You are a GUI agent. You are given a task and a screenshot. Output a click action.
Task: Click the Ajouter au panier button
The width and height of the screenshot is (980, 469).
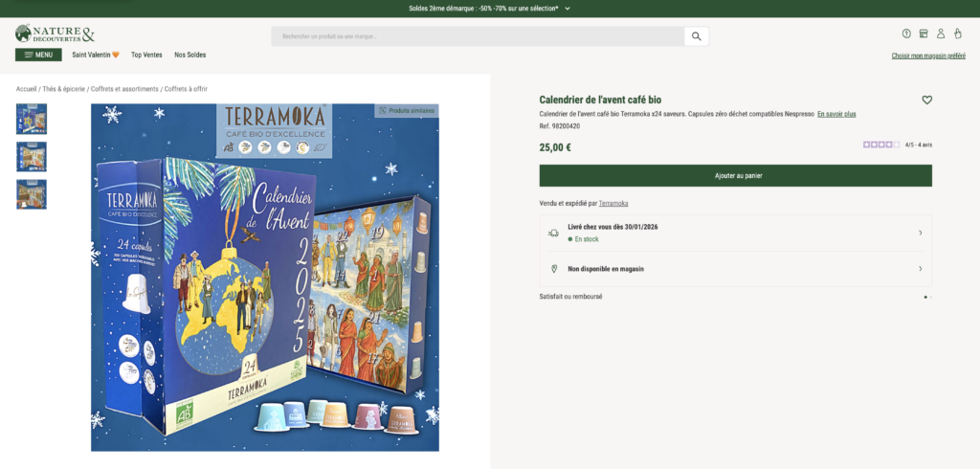pyautogui.click(x=736, y=176)
